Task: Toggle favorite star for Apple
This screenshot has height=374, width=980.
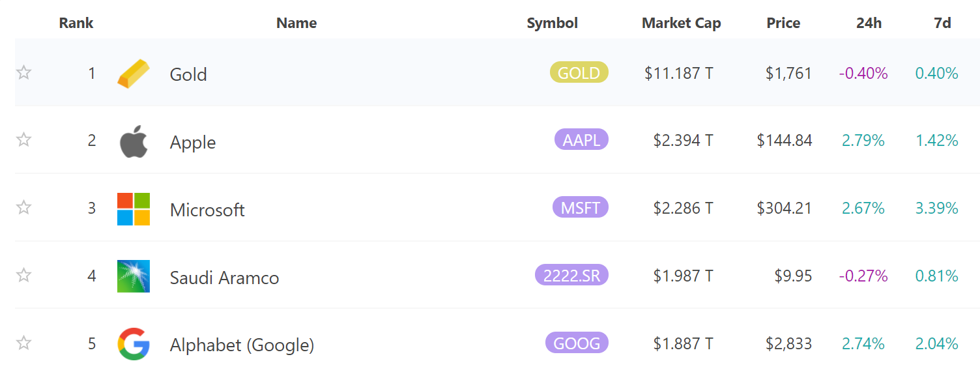Action: (24, 139)
